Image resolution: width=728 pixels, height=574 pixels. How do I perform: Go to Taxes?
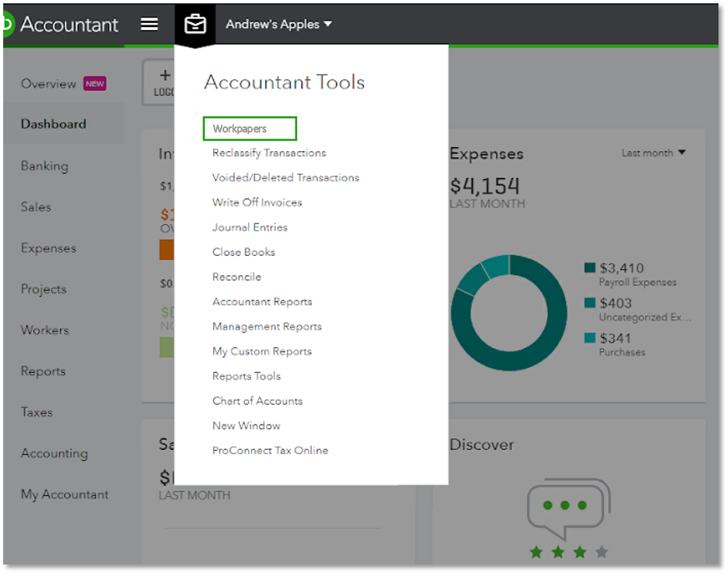coord(37,412)
